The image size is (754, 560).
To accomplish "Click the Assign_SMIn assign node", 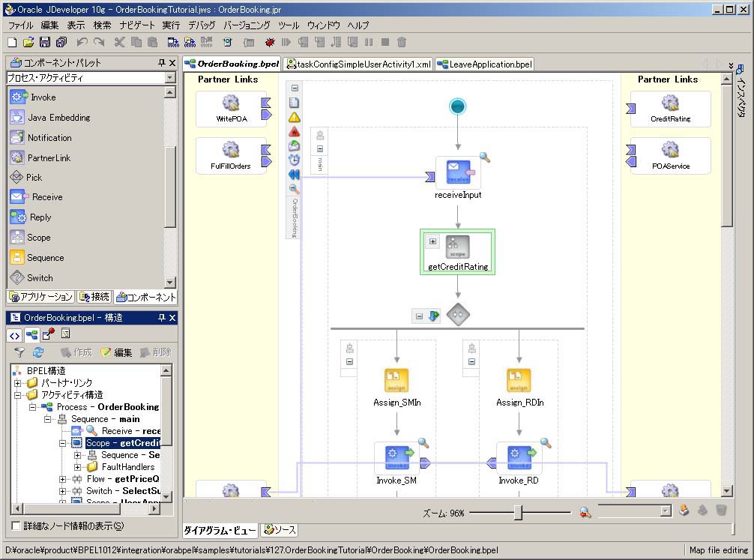I will pyautogui.click(x=396, y=381).
